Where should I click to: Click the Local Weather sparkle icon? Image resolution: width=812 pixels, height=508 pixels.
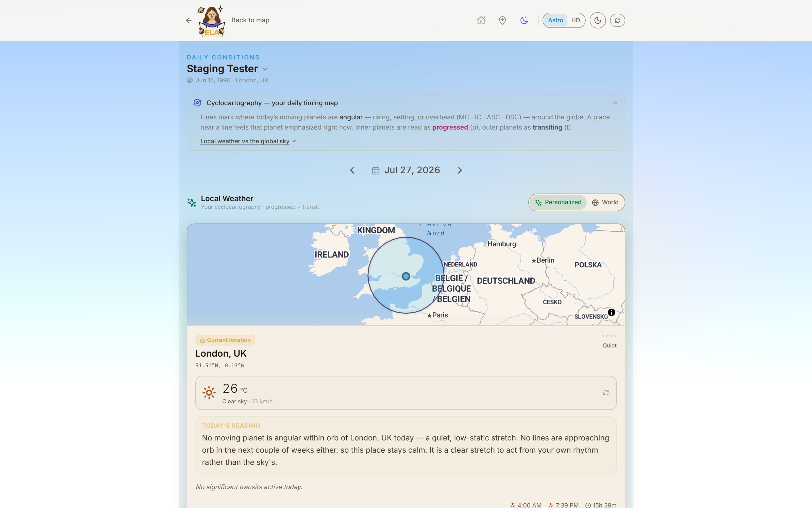192,202
